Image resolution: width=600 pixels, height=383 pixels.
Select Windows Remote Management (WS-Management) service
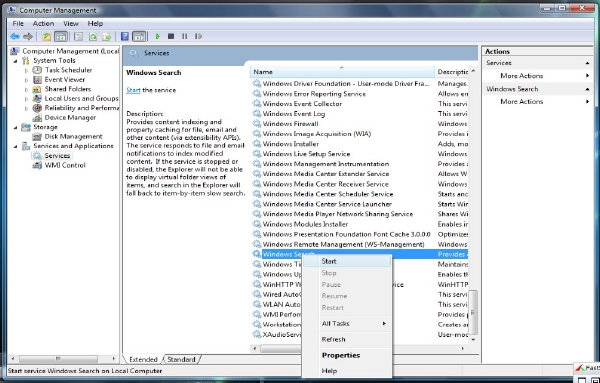(360, 244)
